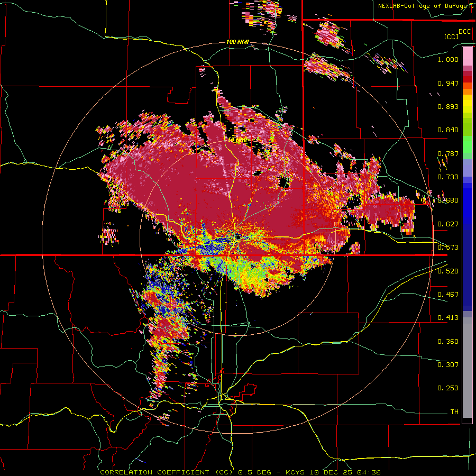This screenshot has height=476, width=476.
Task: Click the 0.627 value on color scale
Action: pos(448,224)
